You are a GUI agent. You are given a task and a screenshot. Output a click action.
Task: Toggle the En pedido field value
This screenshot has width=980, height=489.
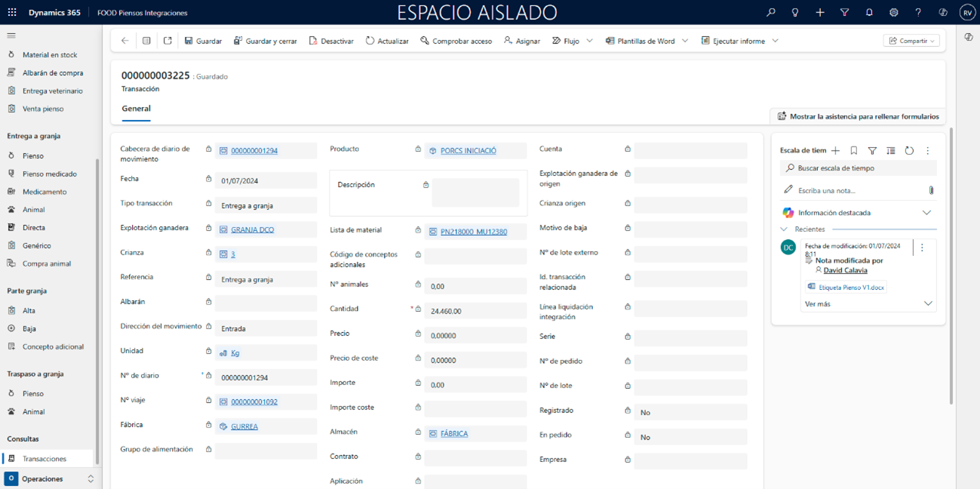(x=690, y=438)
